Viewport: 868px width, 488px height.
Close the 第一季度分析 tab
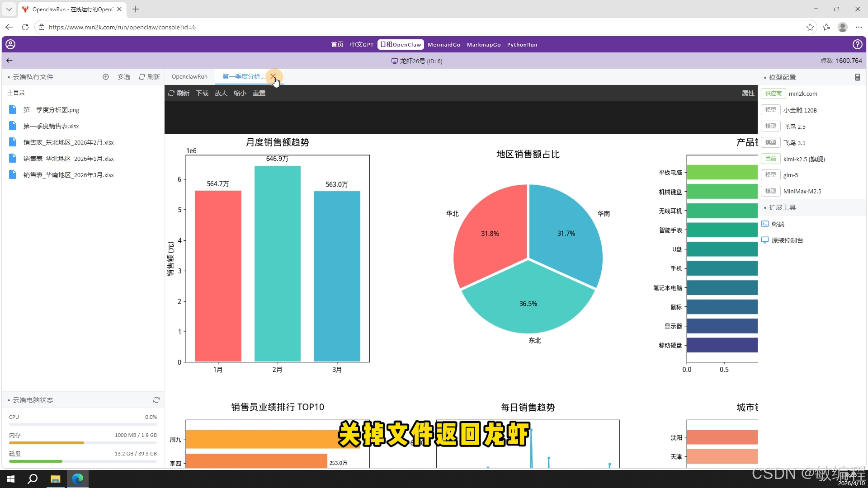(x=274, y=76)
